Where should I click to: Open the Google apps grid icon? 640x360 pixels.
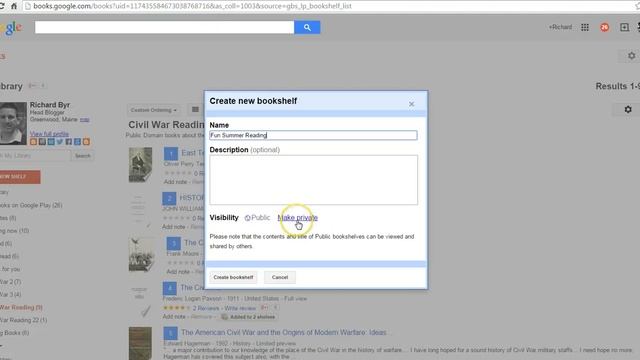pyautogui.click(x=585, y=27)
